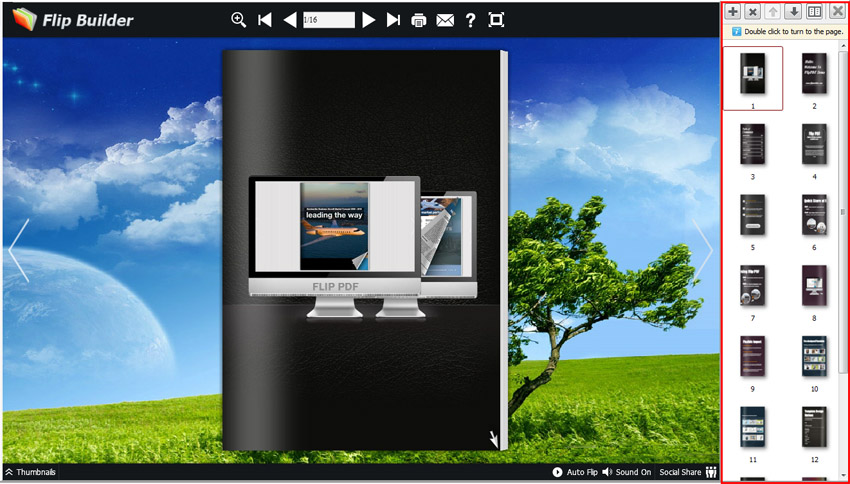Flip to next page using right side arrow

pos(703,250)
